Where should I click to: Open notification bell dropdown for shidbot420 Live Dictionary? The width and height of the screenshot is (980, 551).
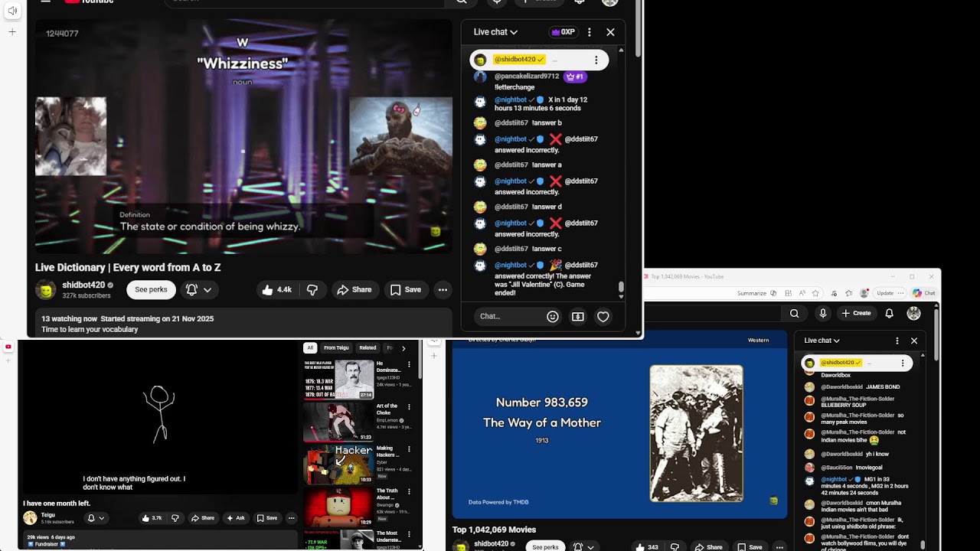tap(198, 290)
